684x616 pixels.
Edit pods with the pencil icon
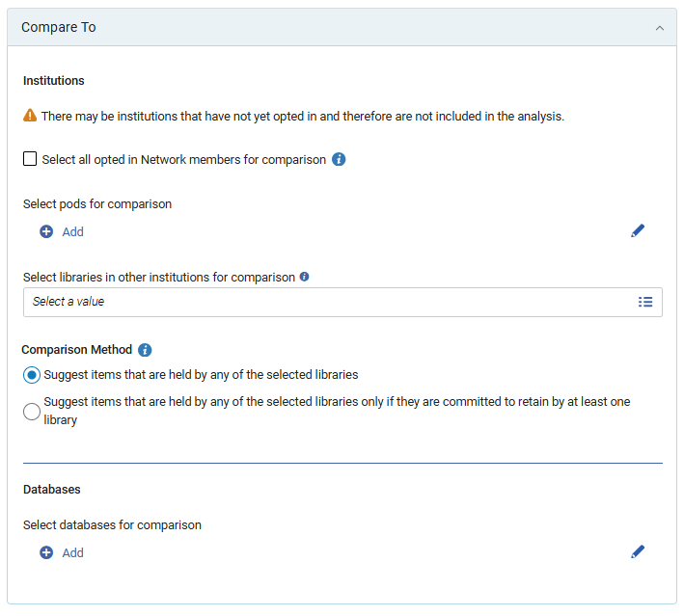coord(638,230)
